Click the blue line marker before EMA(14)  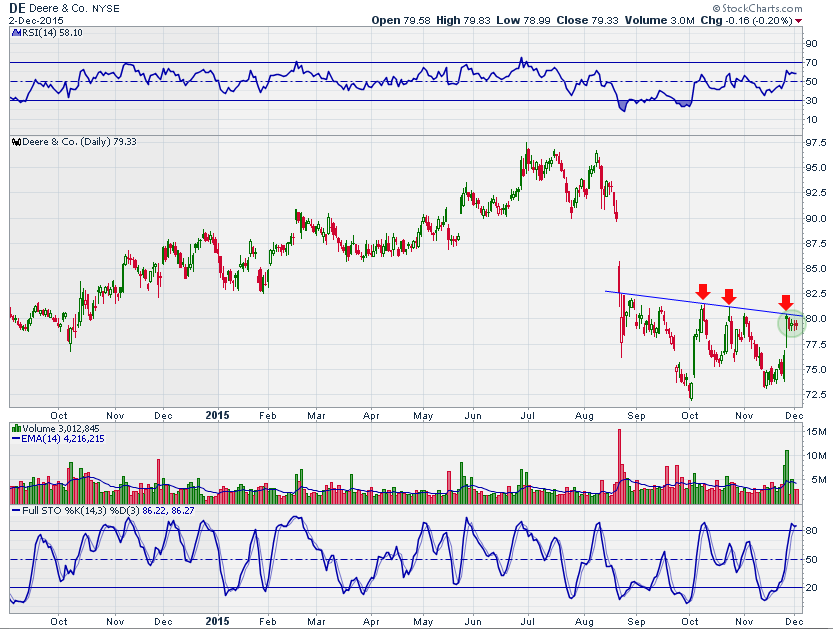[16, 439]
